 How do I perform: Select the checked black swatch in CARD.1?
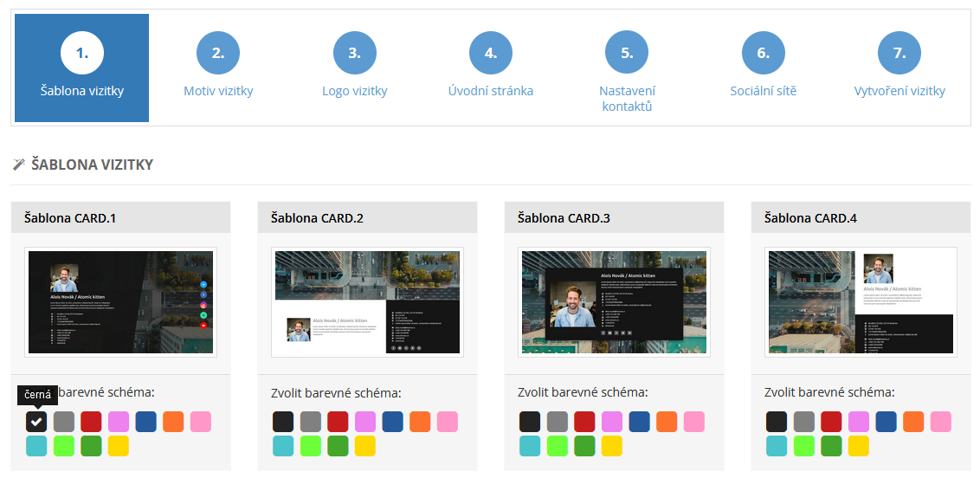(x=36, y=422)
